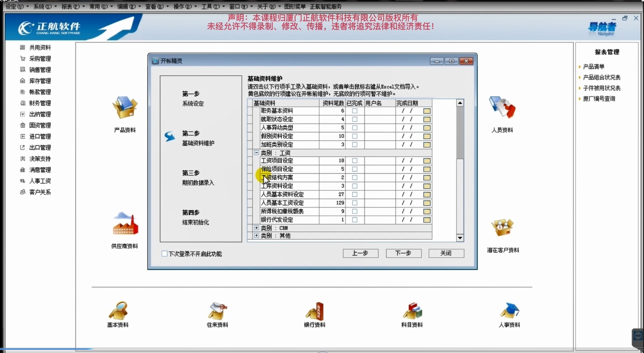Click the 下一步 button

click(x=404, y=253)
